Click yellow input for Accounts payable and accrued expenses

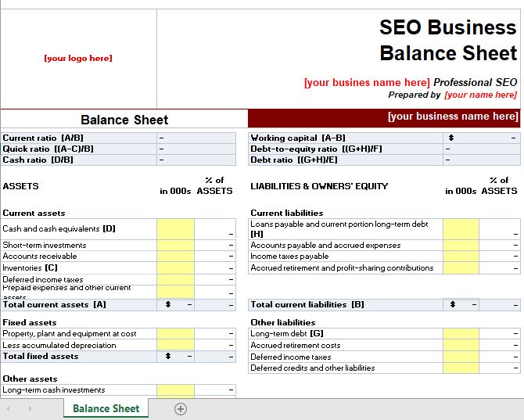[x=461, y=246]
